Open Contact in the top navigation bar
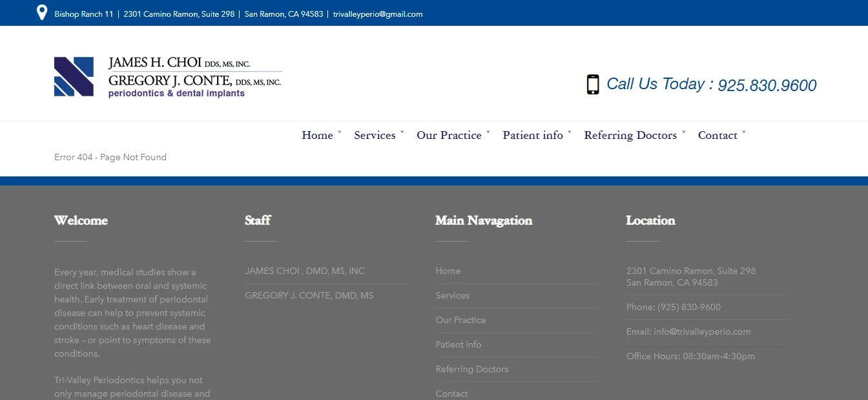The width and height of the screenshot is (868, 400). point(717,135)
